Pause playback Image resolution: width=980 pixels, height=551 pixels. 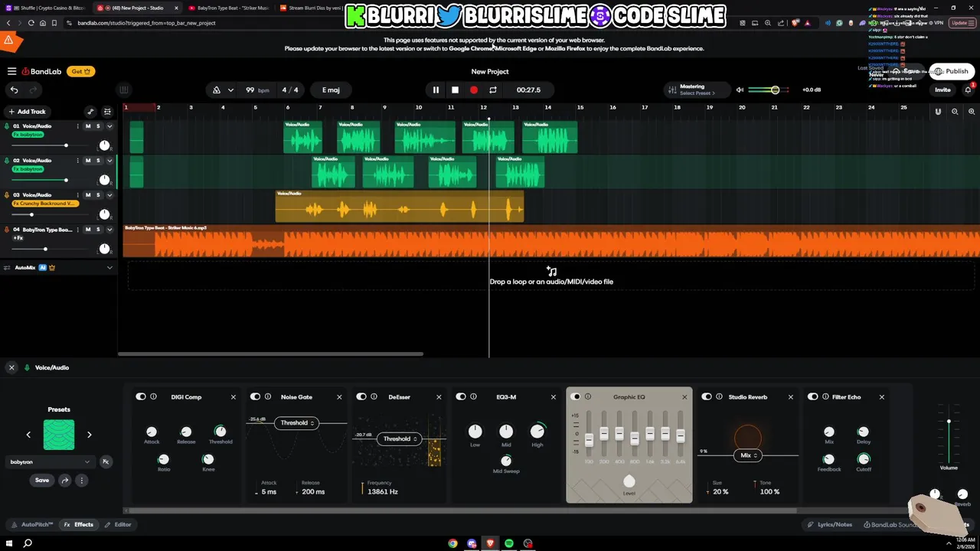[436, 90]
